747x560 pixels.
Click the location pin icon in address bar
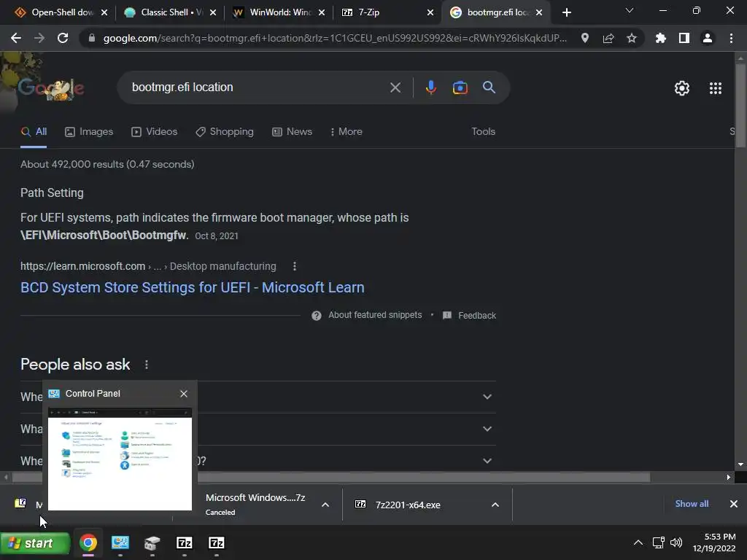(x=585, y=38)
